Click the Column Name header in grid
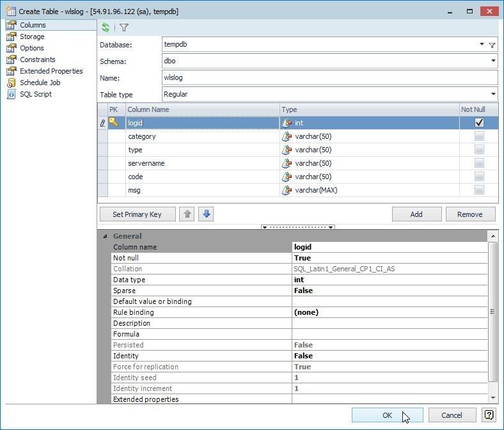 [x=203, y=109]
